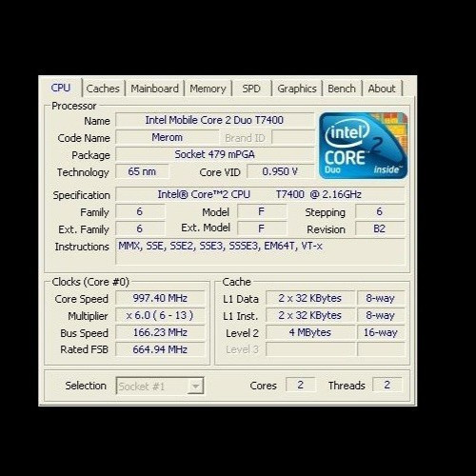Click the empty Brand ID field
The width and height of the screenshot is (476, 476).
[293, 137]
